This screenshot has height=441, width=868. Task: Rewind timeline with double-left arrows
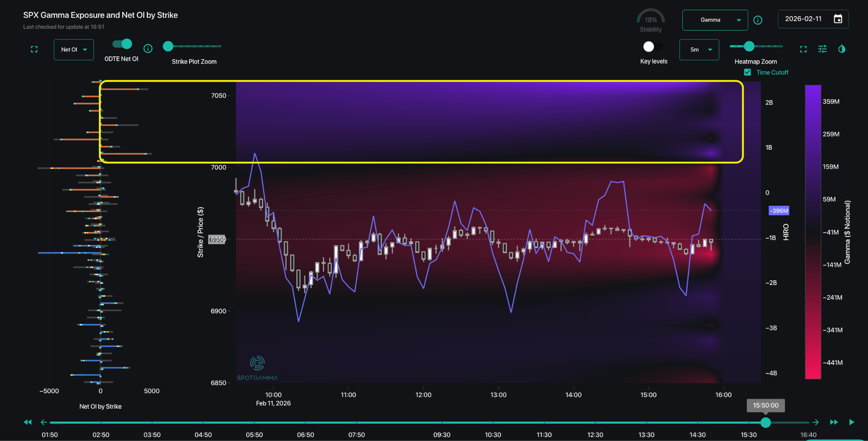28,422
